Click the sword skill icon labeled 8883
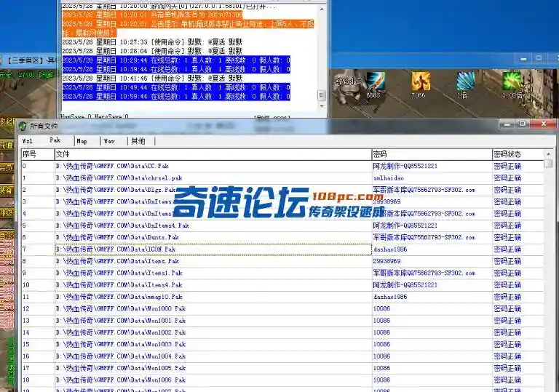The height and width of the screenshot is (392, 559). click(x=376, y=81)
